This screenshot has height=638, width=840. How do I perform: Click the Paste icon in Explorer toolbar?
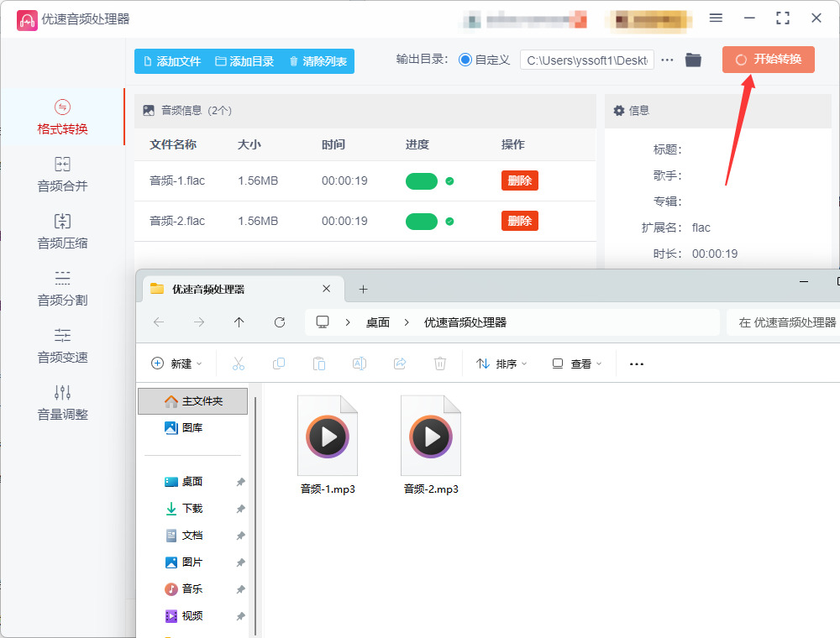click(x=318, y=364)
